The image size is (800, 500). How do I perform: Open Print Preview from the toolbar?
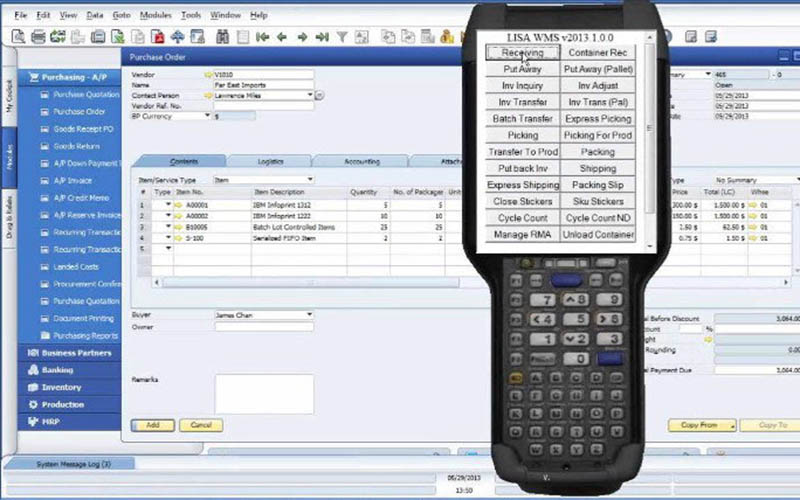18,36
